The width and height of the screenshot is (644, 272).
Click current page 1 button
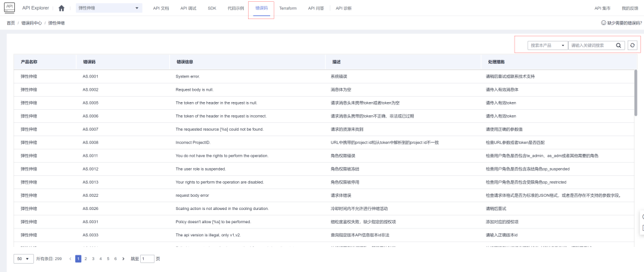click(78, 259)
